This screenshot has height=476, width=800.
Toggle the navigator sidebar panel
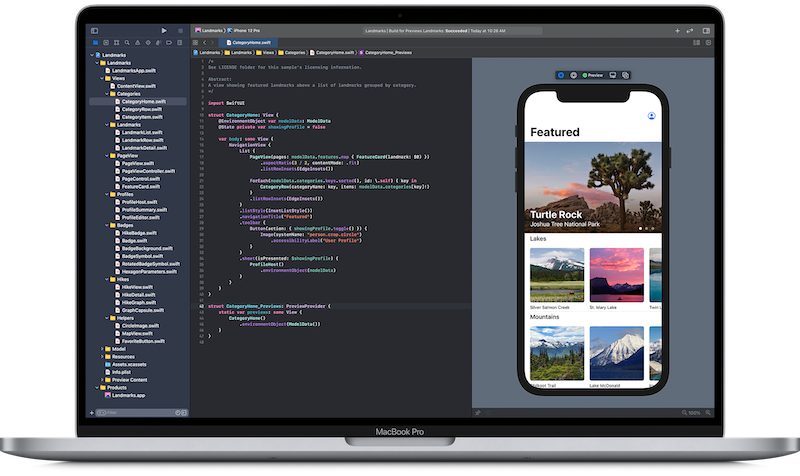pos(94,31)
